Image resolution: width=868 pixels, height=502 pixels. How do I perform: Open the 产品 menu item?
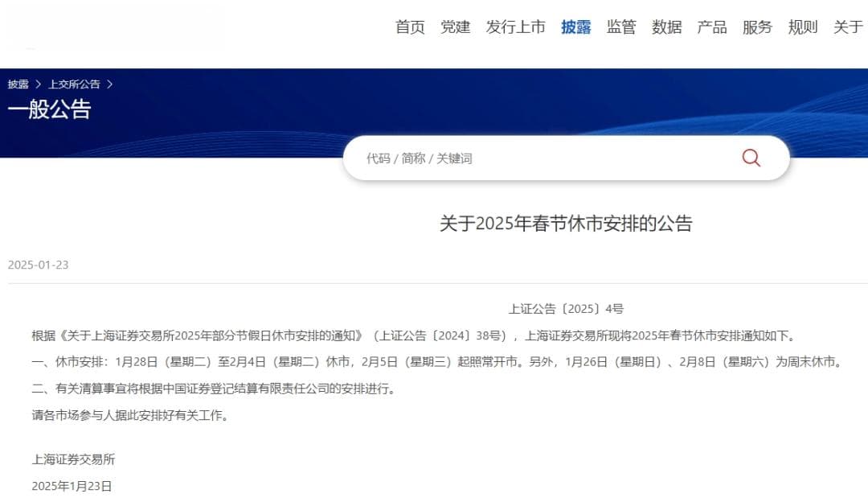[712, 27]
